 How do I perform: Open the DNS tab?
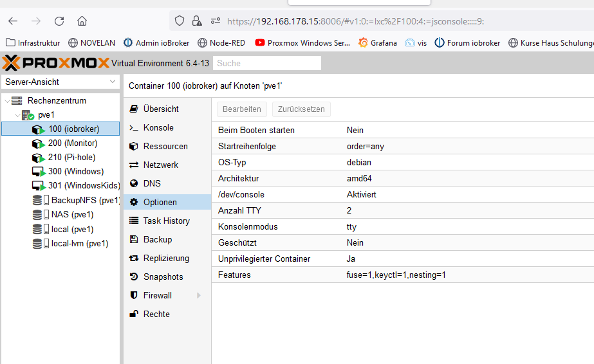[x=167, y=183]
